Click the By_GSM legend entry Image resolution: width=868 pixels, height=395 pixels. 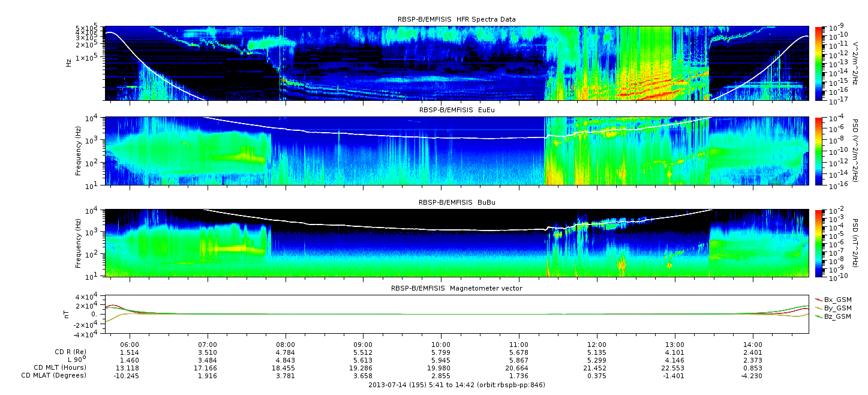coord(837,307)
